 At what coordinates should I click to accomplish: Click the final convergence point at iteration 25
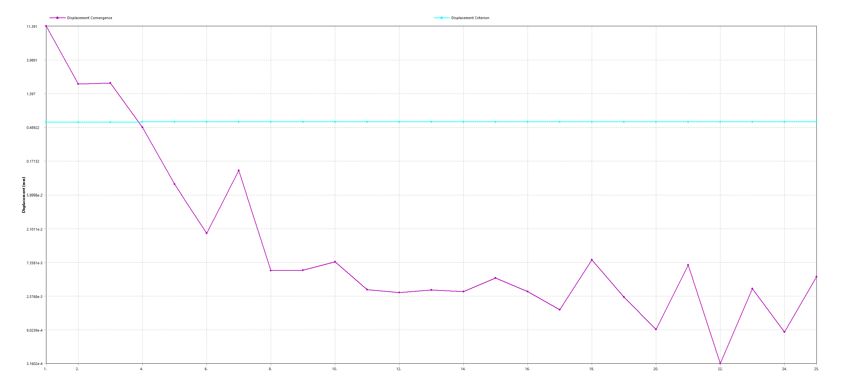pos(816,277)
